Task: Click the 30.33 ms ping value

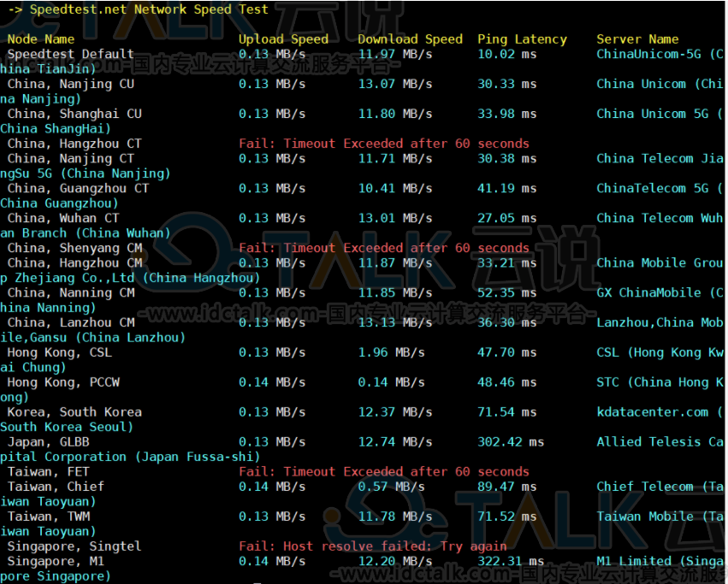Action: point(507,84)
